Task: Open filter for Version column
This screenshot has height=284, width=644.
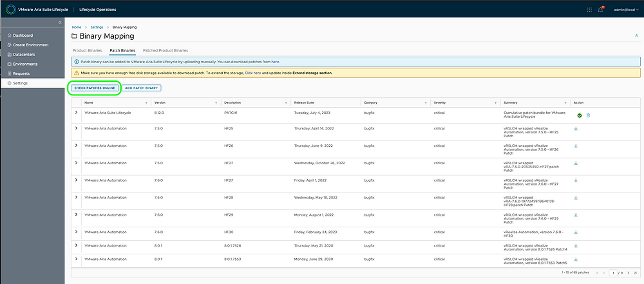Action: 216,103
